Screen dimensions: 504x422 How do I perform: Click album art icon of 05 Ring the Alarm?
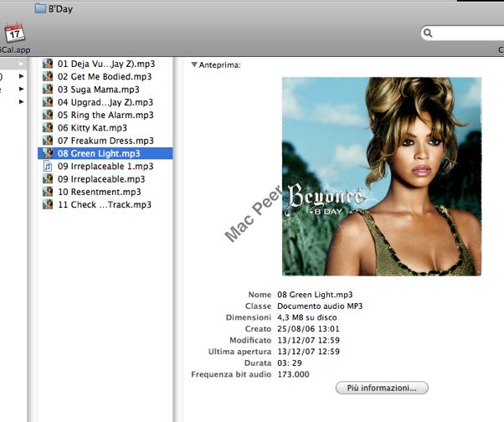coord(48,115)
